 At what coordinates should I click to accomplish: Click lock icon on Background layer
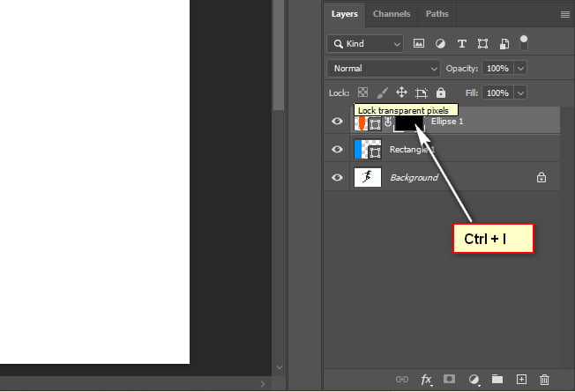541,178
